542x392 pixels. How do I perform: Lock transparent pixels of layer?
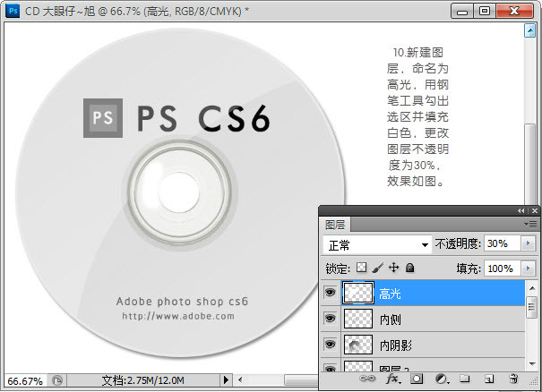coord(361,268)
